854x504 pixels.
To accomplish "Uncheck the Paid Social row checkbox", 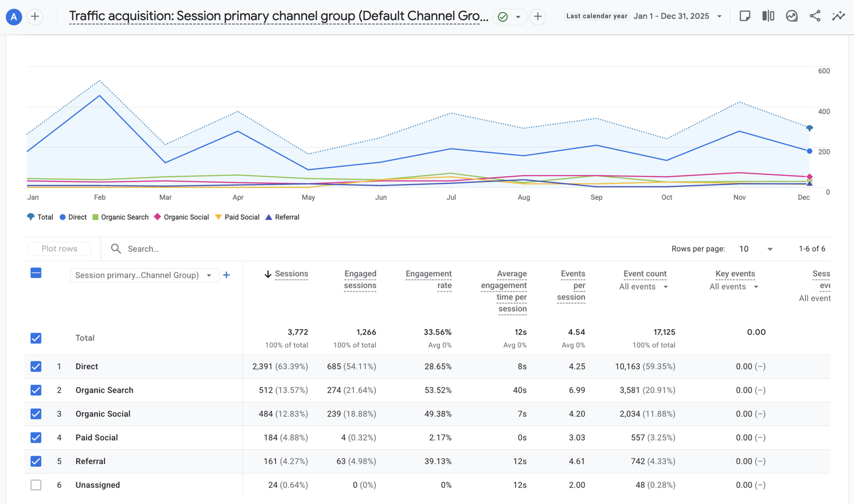I will point(36,437).
